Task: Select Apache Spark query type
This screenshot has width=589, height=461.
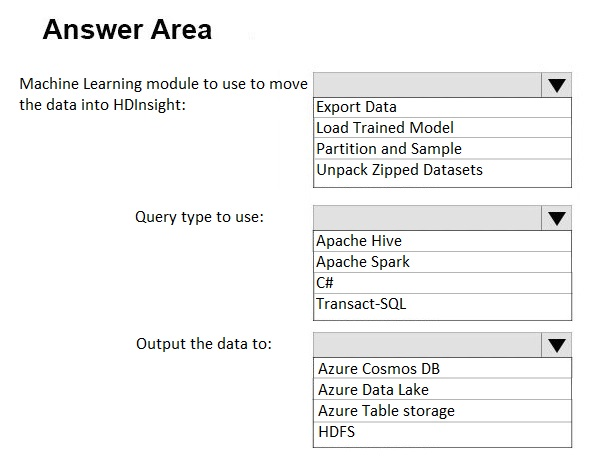Action: click(x=442, y=262)
